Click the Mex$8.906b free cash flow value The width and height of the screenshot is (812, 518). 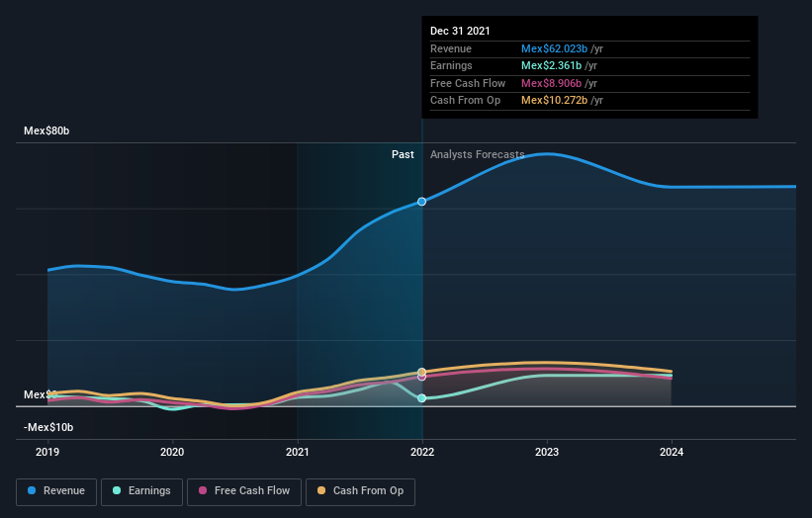click(552, 83)
